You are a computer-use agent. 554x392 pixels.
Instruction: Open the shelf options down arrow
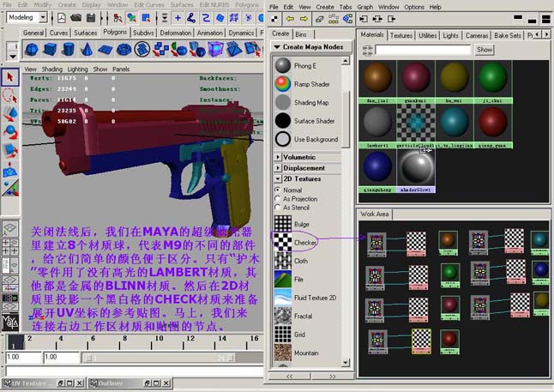coord(13,57)
